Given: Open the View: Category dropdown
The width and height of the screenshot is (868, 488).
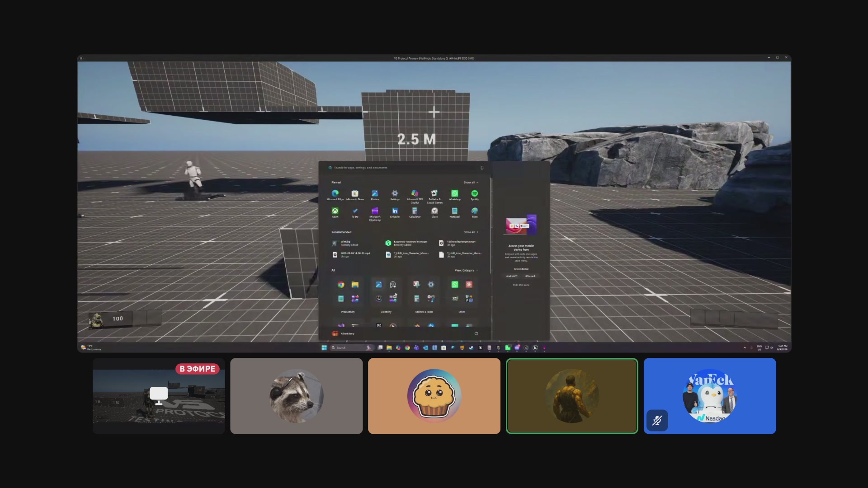Looking at the screenshot, I should coord(466,270).
